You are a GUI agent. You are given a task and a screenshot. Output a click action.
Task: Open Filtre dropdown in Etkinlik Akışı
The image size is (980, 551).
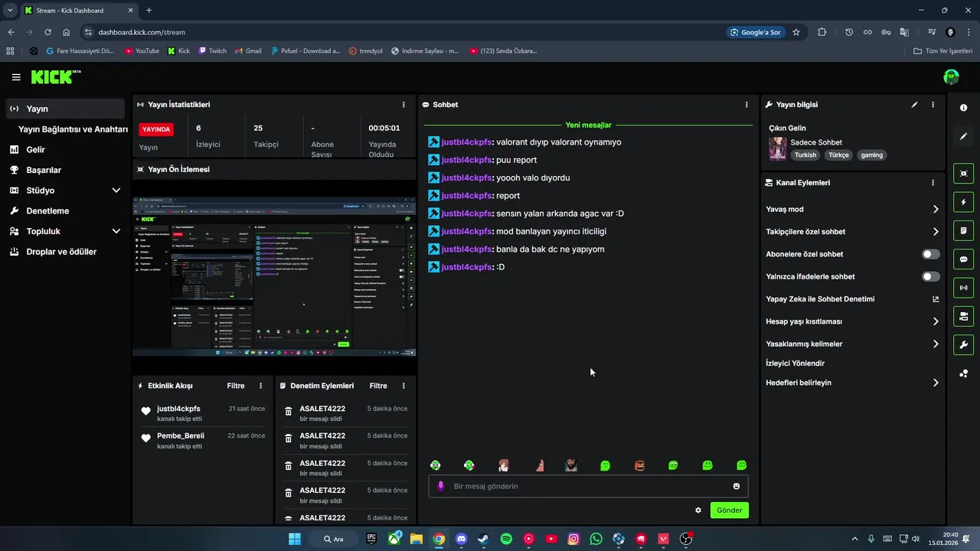coord(236,386)
